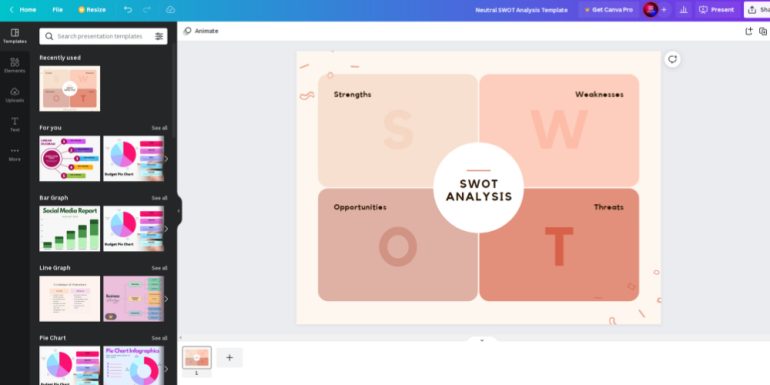Image resolution: width=770 pixels, height=385 pixels.
Task: Select recently used SWOT template thumbnail
Action: click(x=70, y=88)
